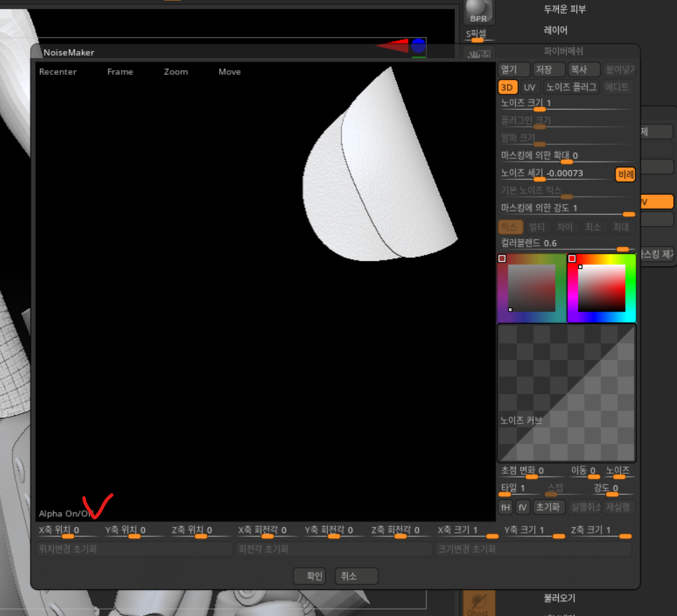Adjust the X축 크기 slider
The image size is (677, 616).
[x=467, y=532]
